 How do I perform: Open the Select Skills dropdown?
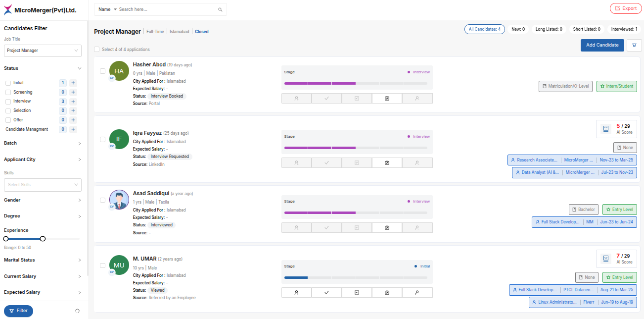click(43, 185)
